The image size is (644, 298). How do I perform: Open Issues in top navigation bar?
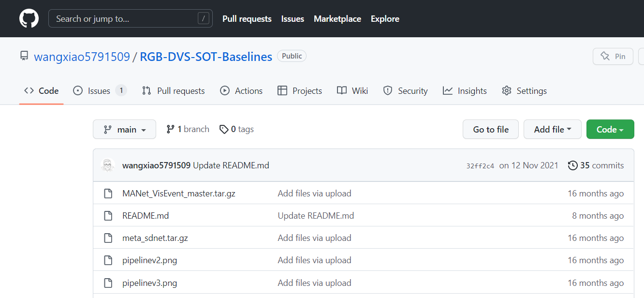point(293,19)
